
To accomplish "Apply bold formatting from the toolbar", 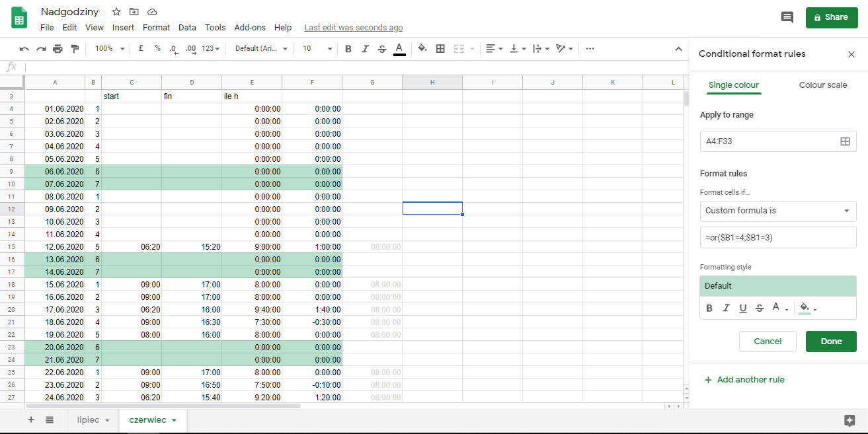I will pos(348,48).
